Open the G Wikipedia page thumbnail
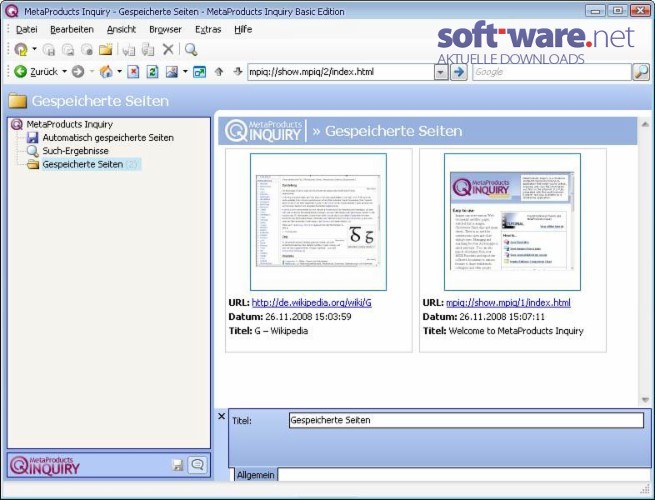655x500 pixels. point(318,222)
